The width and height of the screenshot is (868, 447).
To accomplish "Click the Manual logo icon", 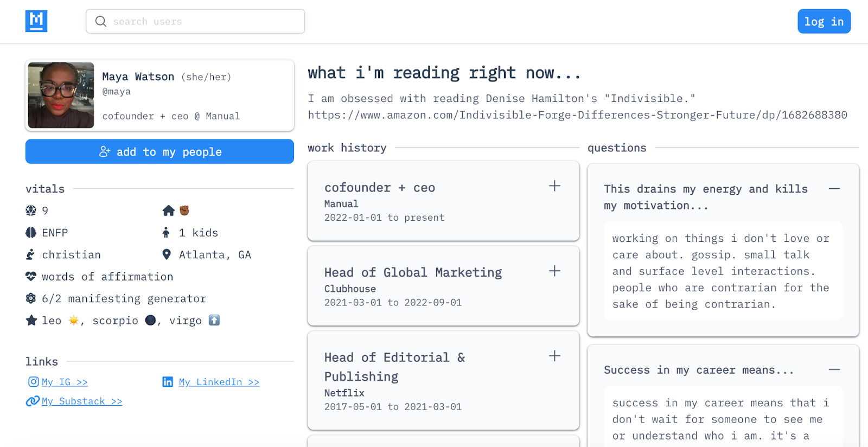I will (x=36, y=21).
